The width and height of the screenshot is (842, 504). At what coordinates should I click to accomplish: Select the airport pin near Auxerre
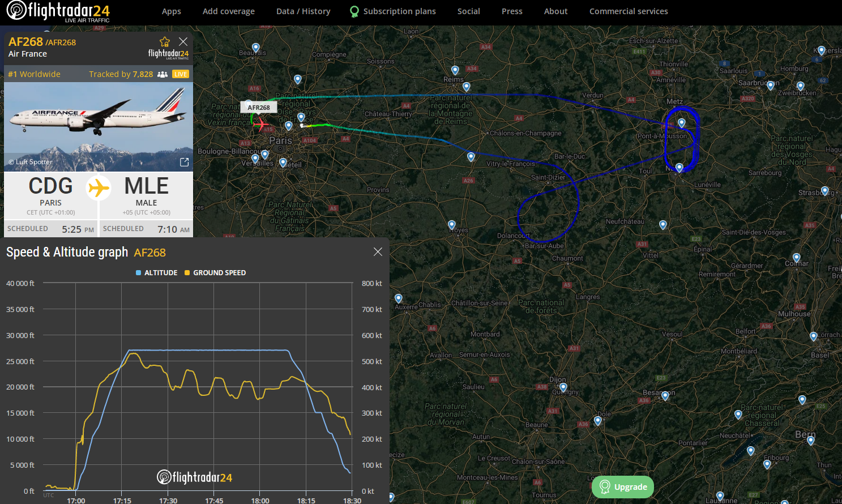click(399, 299)
